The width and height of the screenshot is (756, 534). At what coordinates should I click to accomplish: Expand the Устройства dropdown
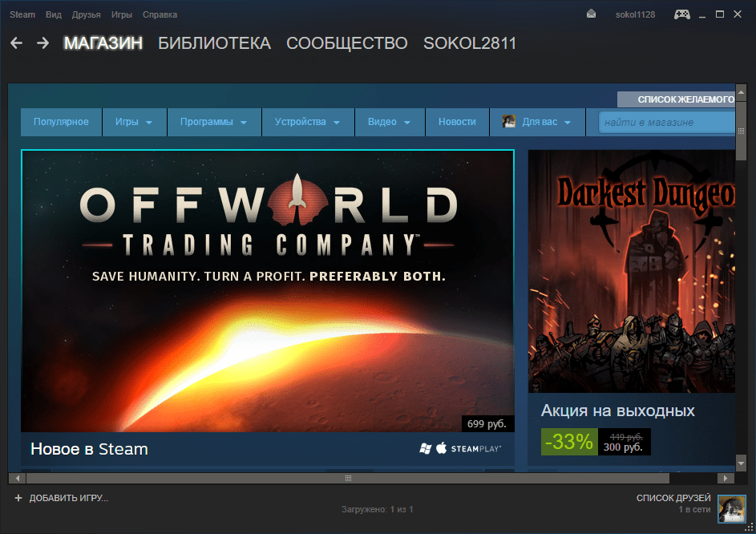click(x=308, y=122)
